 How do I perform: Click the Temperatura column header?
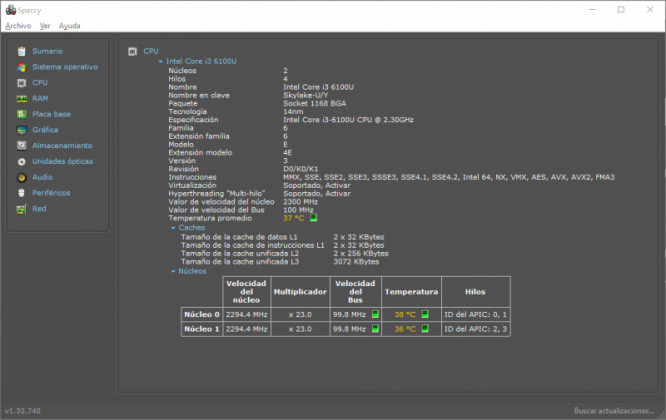[x=411, y=292]
